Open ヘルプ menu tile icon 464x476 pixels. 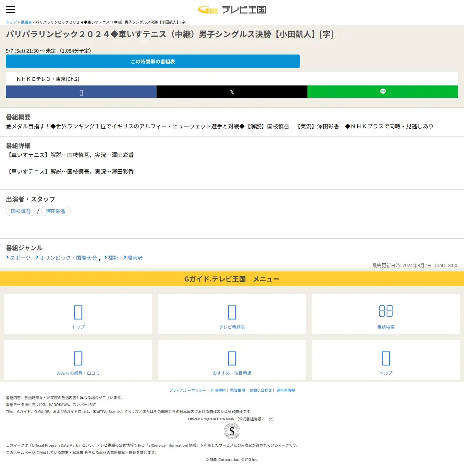(x=386, y=358)
